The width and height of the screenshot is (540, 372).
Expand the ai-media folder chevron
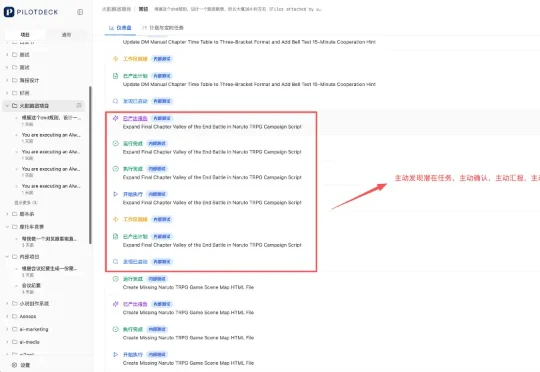click(x=7, y=342)
